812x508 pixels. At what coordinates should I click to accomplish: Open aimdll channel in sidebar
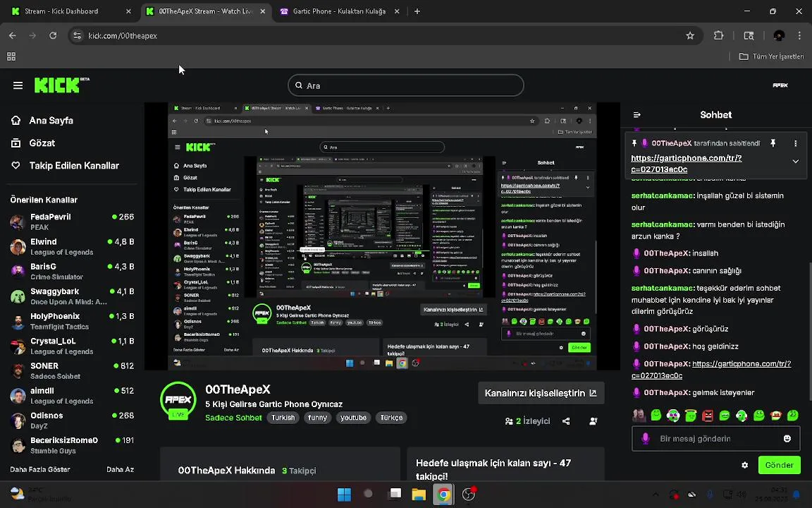point(72,396)
